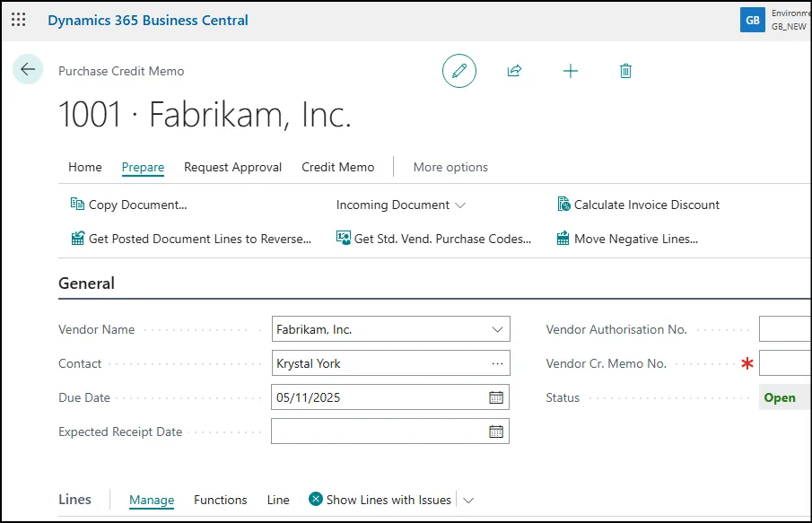812x523 pixels.
Task: Expand the Incoming Document menu
Action: pos(460,205)
